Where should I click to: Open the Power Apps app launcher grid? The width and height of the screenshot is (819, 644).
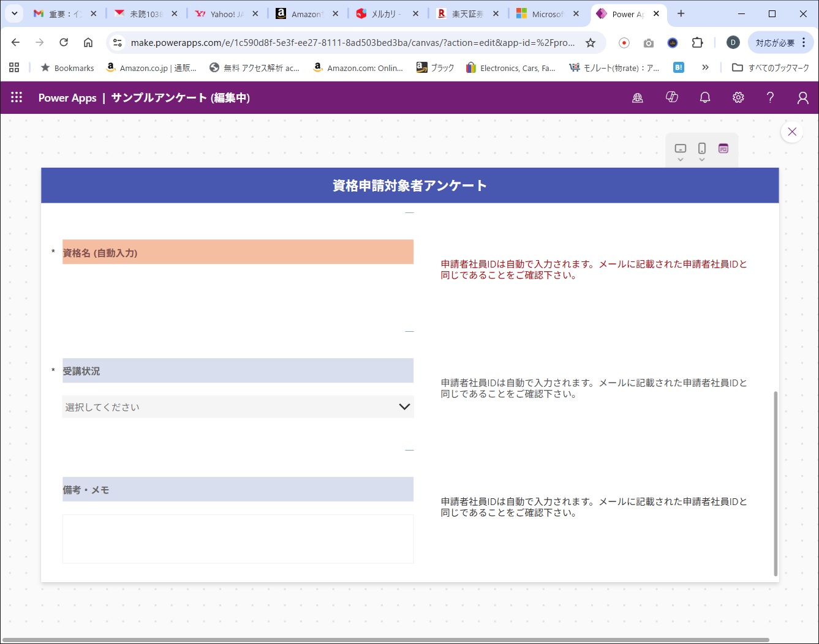click(x=17, y=97)
